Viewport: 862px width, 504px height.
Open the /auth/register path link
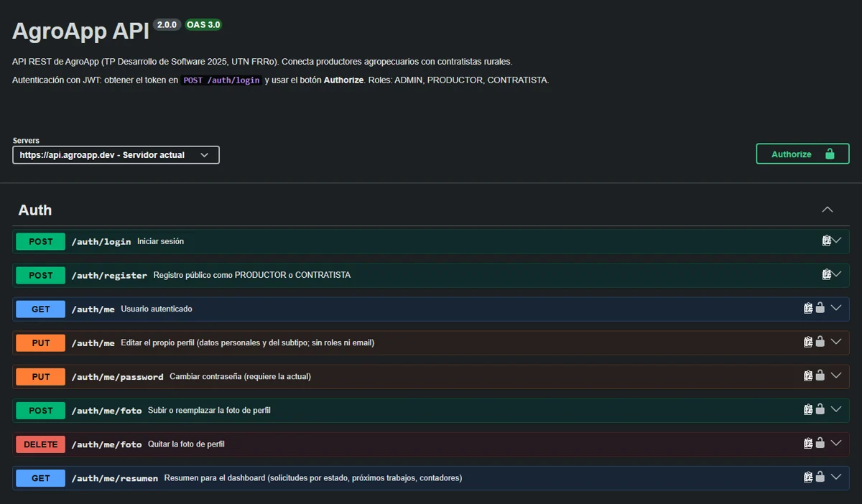click(109, 276)
